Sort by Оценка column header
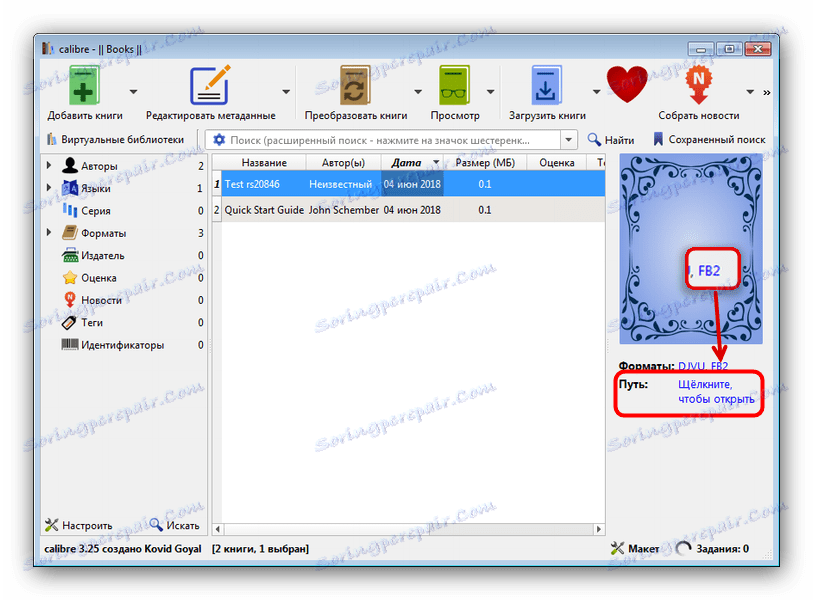 [x=556, y=163]
